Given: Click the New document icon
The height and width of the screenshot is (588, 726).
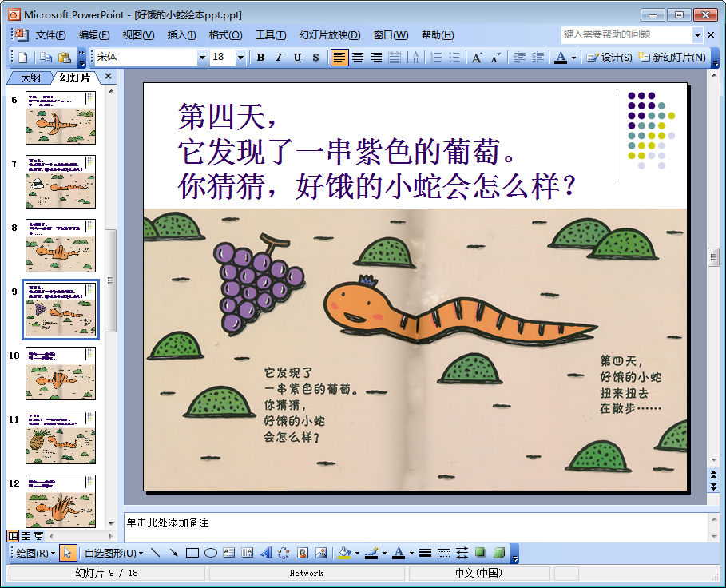Looking at the screenshot, I should pos(22,58).
